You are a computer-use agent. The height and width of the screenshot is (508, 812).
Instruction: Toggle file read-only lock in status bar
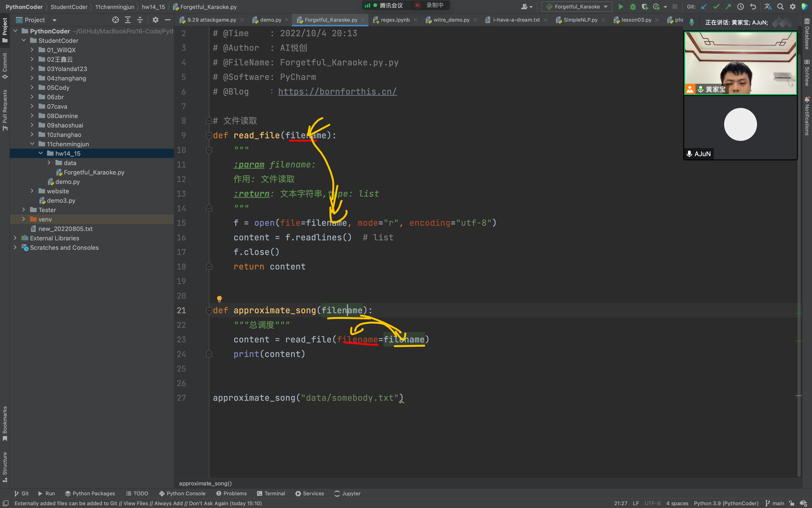(x=792, y=503)
